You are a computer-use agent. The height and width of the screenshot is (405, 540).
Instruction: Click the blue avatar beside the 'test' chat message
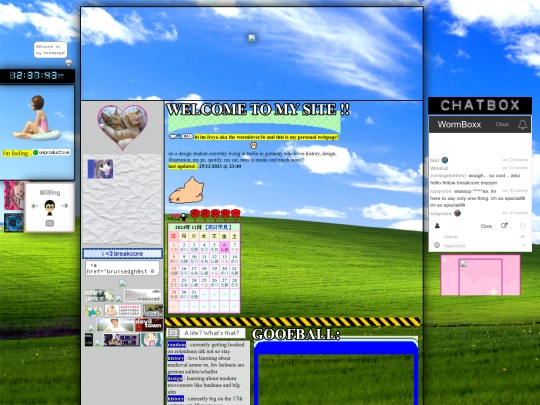445,160
